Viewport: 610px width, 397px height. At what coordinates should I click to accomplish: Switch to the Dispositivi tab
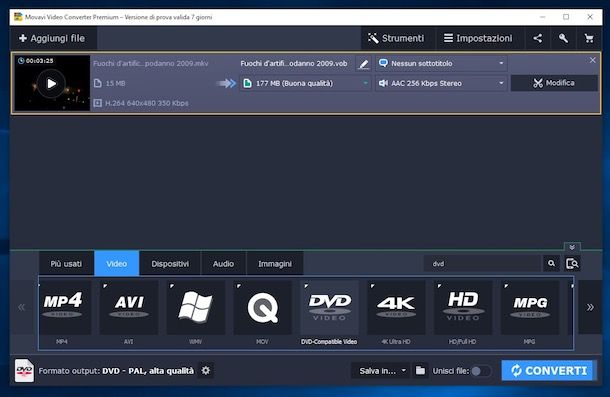pyautogui.click(x=170, y=264)
